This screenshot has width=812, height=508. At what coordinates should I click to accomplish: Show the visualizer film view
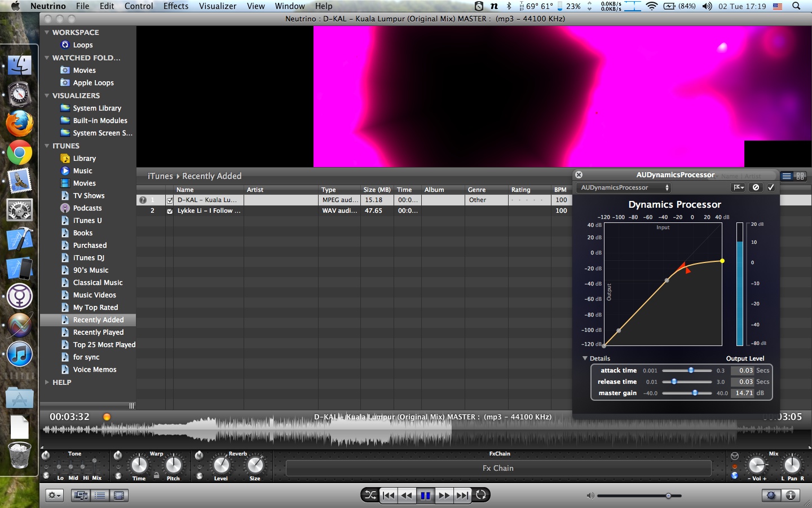(119, 495)
